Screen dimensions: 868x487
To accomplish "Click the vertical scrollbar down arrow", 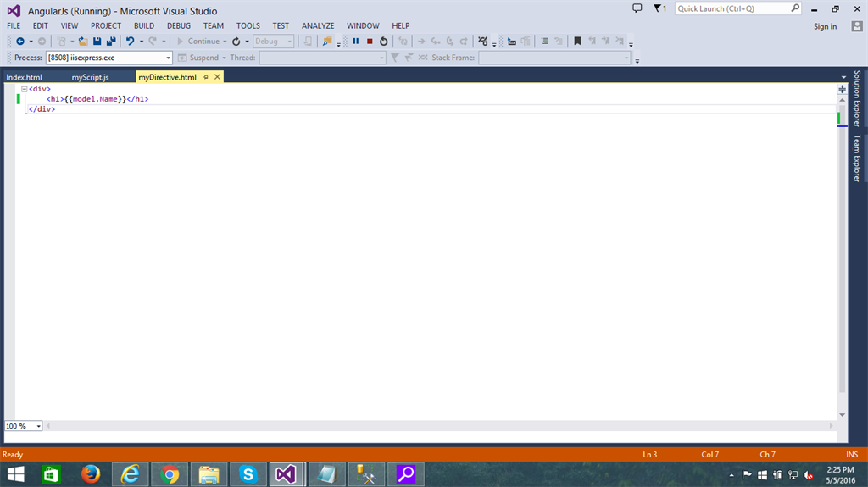I will coord(842,415).
